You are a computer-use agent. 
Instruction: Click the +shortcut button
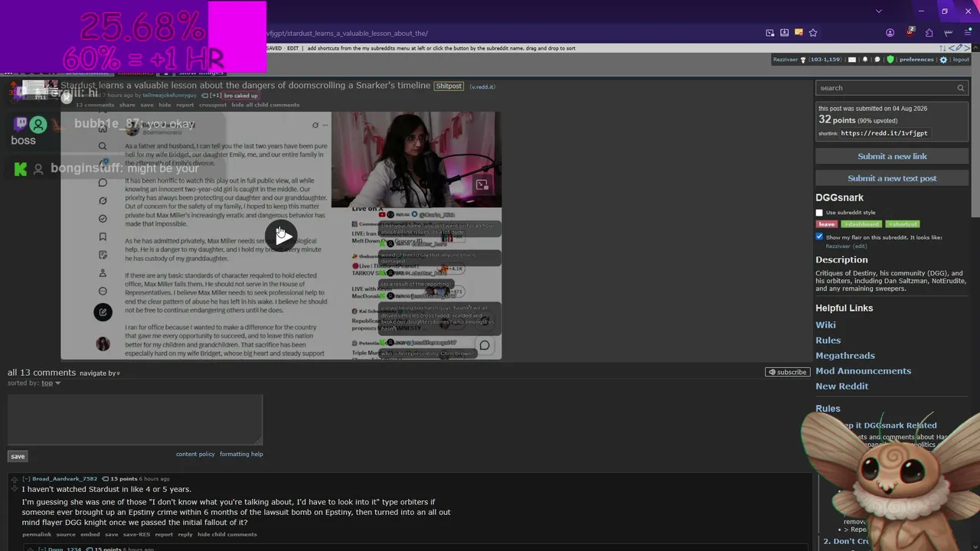tap(903, 224)
